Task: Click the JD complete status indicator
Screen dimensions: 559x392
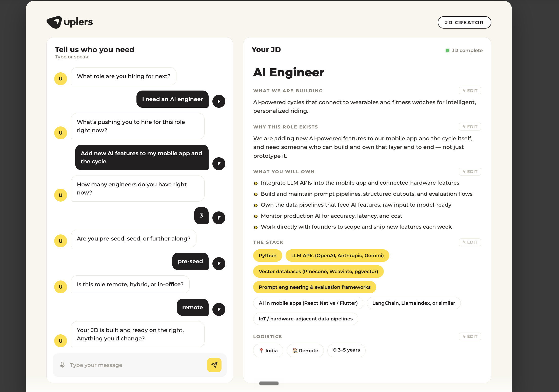Action: click(464, 50)
